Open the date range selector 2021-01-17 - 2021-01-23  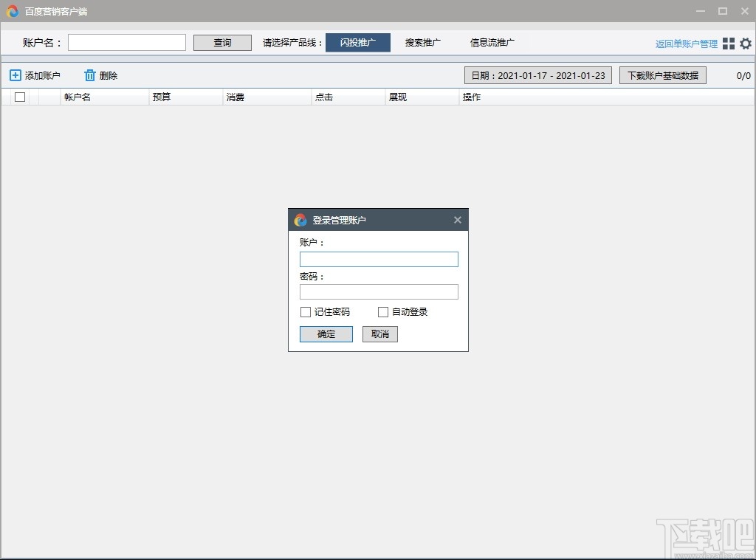[537, 75]
